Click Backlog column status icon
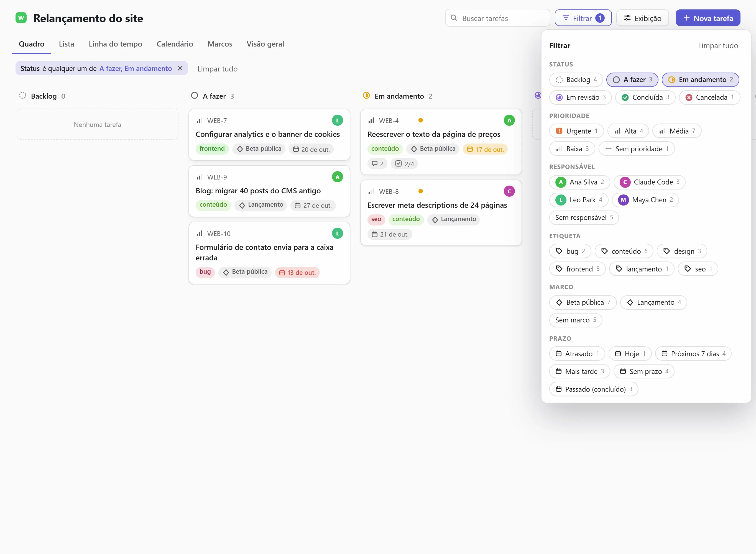The image size is (756, 554). (22, 96)
